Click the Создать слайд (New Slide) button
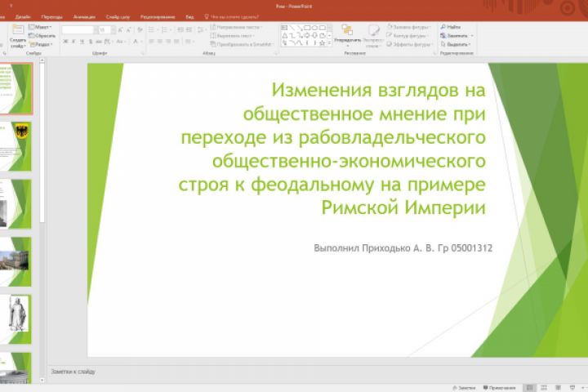 tap(18, 37)
